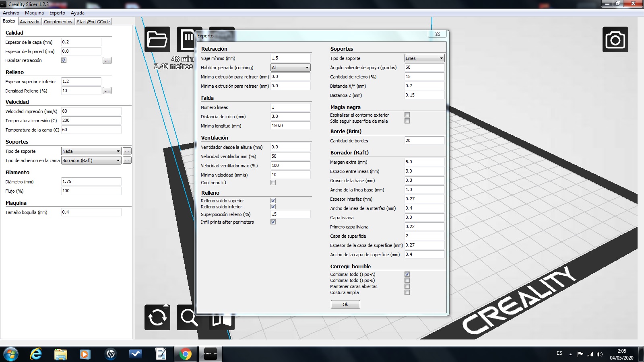
Task: Switch to the Avanzado tab
Action: coord(30,22)
